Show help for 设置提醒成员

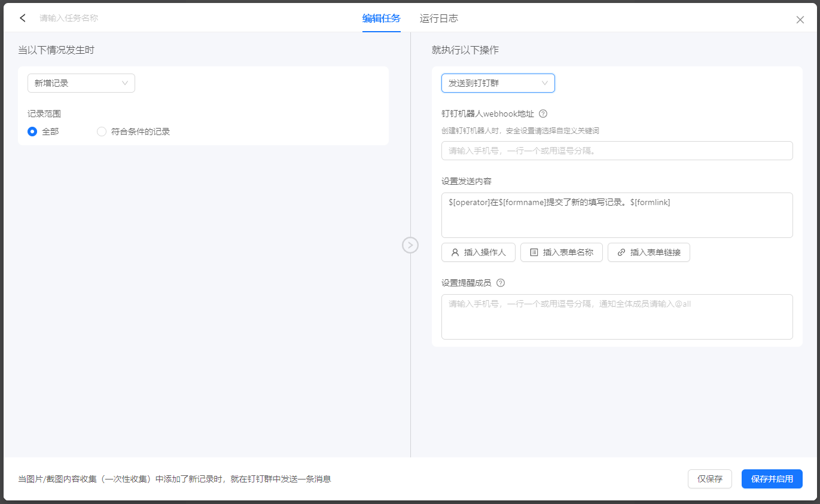(x=501, y=283)
